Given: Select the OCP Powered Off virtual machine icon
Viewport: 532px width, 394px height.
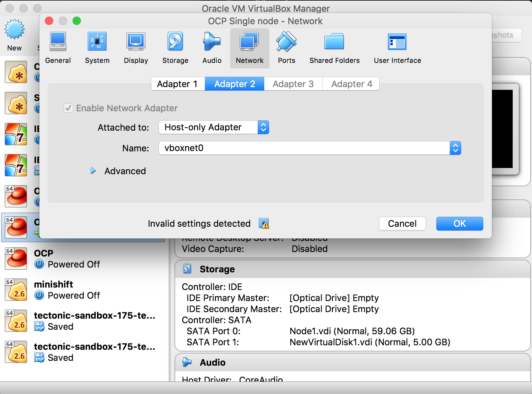Looking at the screenshot, I should coord(16,259).
